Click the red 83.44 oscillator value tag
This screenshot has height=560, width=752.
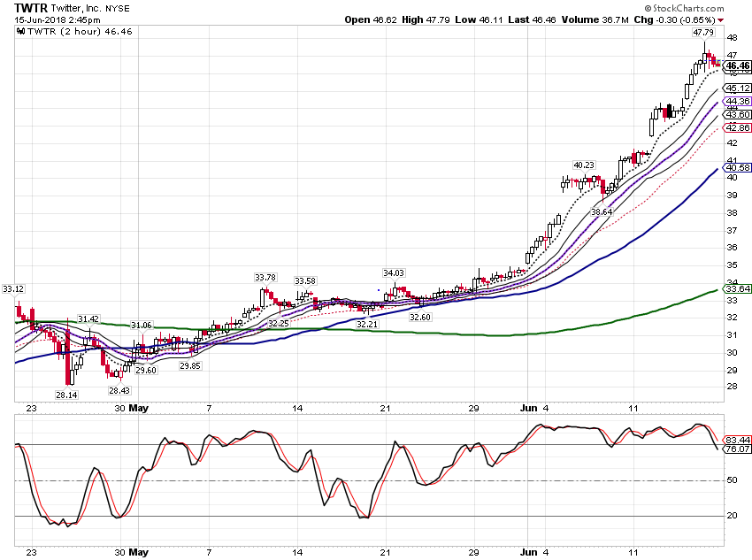tap(737, 441)
